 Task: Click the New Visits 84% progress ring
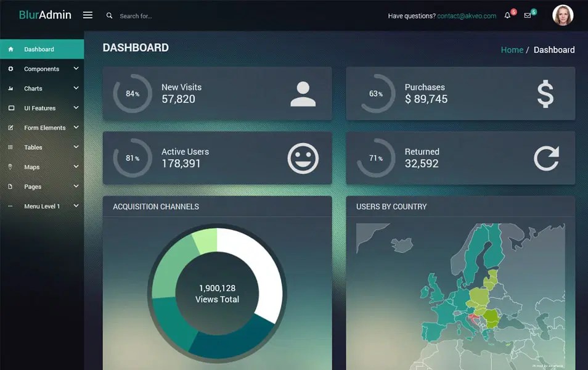coord(132,93)
